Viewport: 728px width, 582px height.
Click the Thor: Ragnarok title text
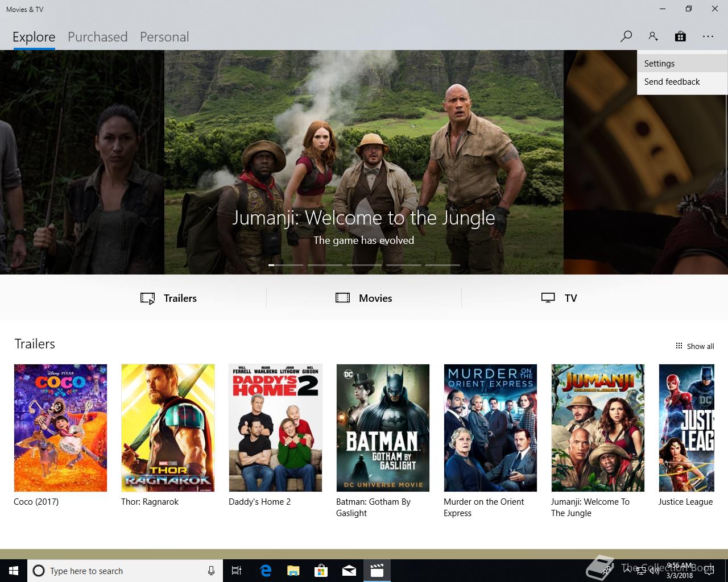point(150,502)
